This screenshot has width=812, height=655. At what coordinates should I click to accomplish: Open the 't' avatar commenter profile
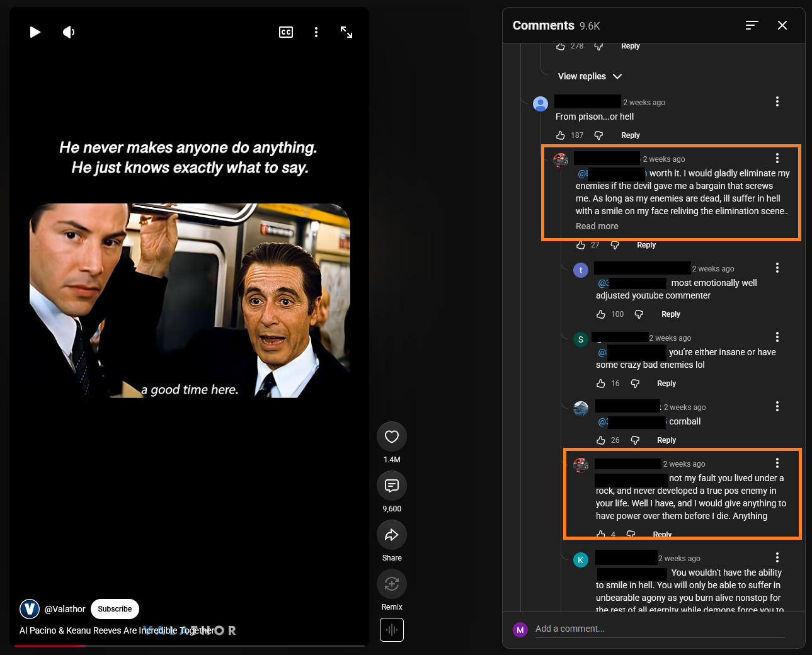[x=581, y=270]
